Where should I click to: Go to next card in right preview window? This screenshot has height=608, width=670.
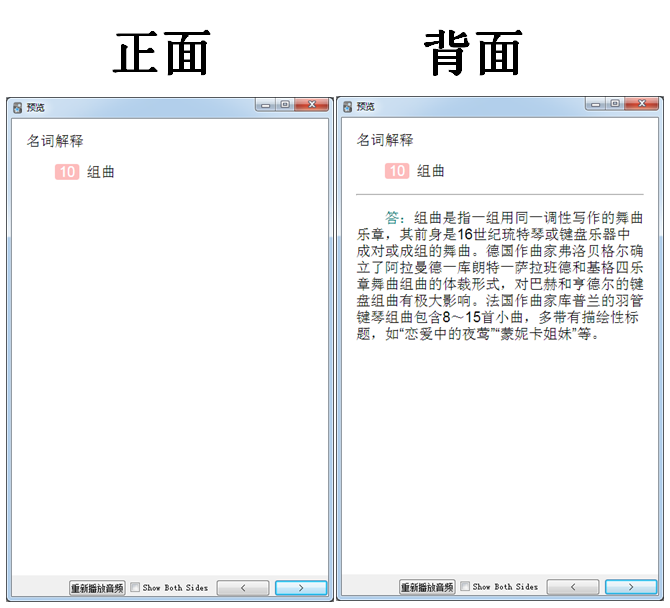point(631,587)
